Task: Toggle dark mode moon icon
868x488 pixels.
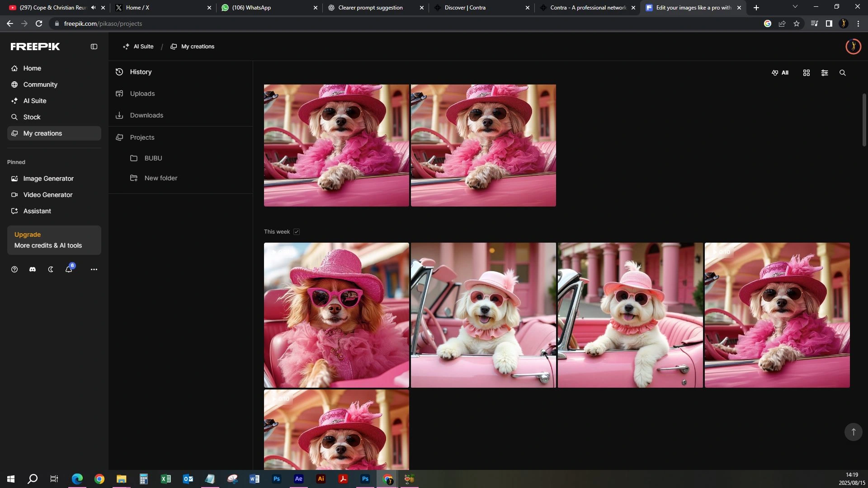Action: point(51,269)
